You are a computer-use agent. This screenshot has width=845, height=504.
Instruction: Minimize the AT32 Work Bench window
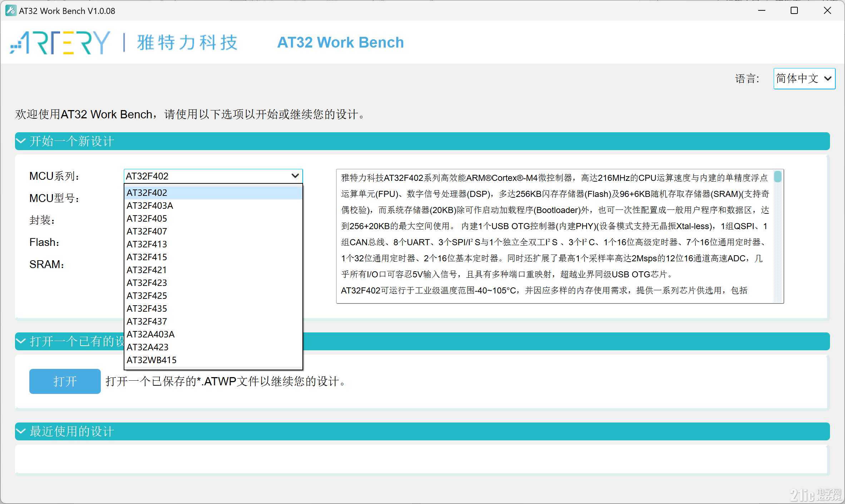[x=762, y=11]
